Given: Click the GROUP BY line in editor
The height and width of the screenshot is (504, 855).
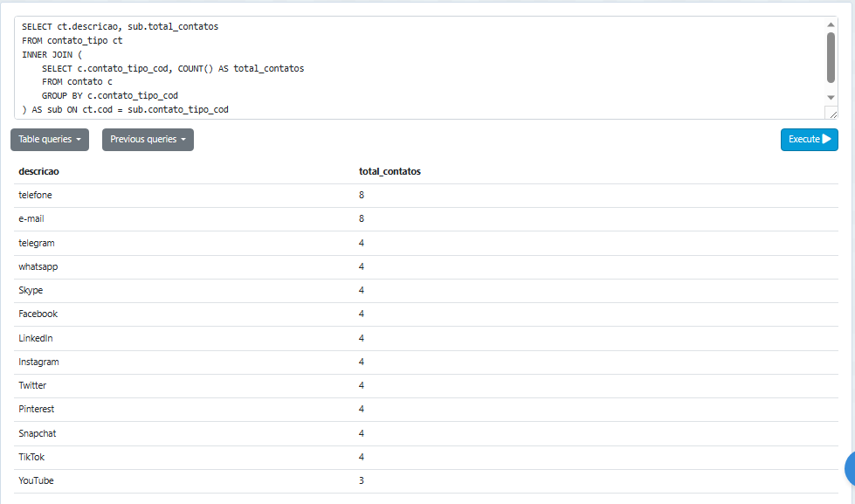Looking at the screenshot, I should pyautogui.click(x=110, y=95).
